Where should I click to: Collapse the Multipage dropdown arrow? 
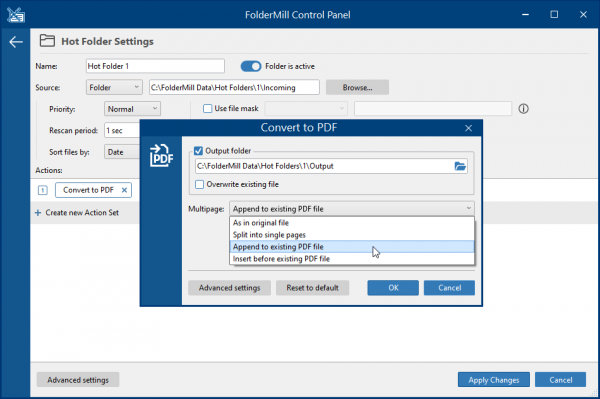click(468, 208)
